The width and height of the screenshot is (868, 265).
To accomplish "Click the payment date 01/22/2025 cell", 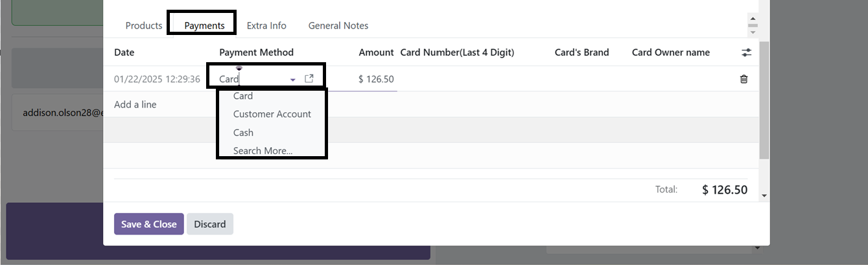I will pos(157,79).
